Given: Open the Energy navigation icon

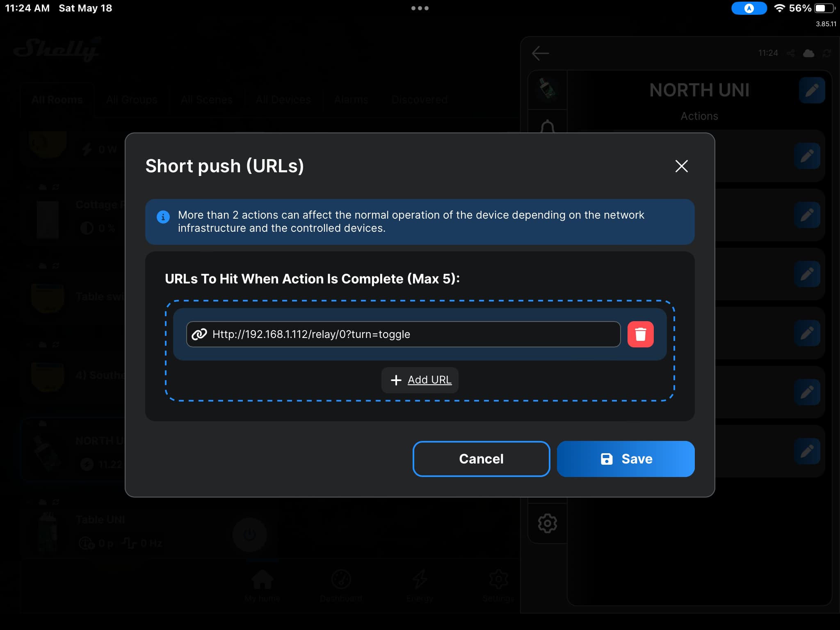Looking at the screenshot, I should (420, 586).
